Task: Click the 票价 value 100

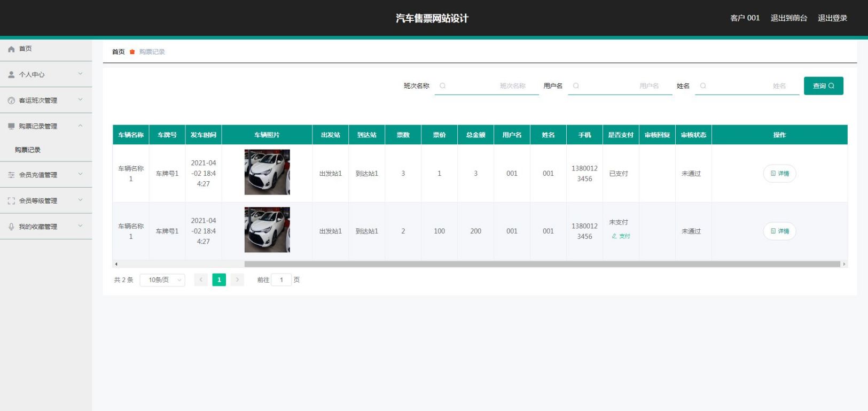Action: tap(439, 231)
